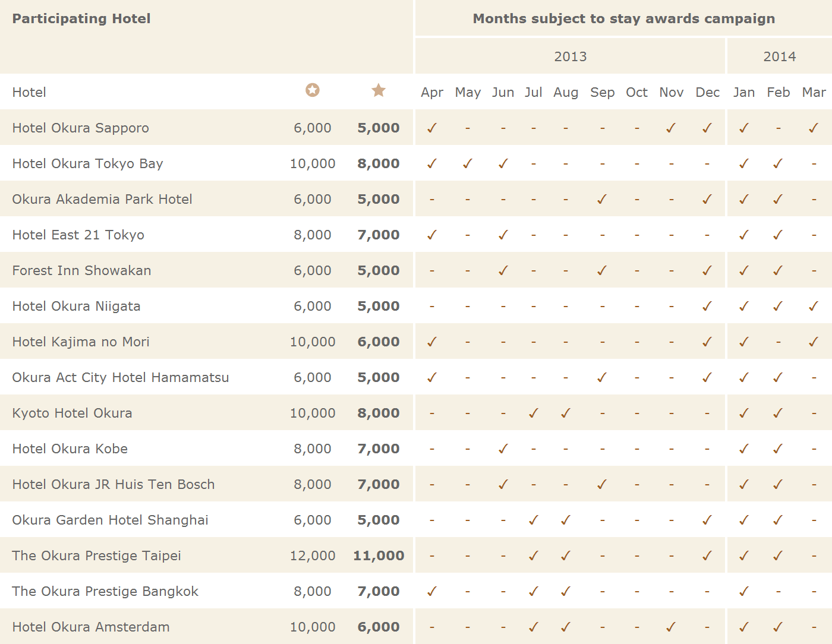Viewport: 832px width, 644px height.
Task: Click Okura Akademia Park Hotel September checkmark
Action: click(602, 199)
